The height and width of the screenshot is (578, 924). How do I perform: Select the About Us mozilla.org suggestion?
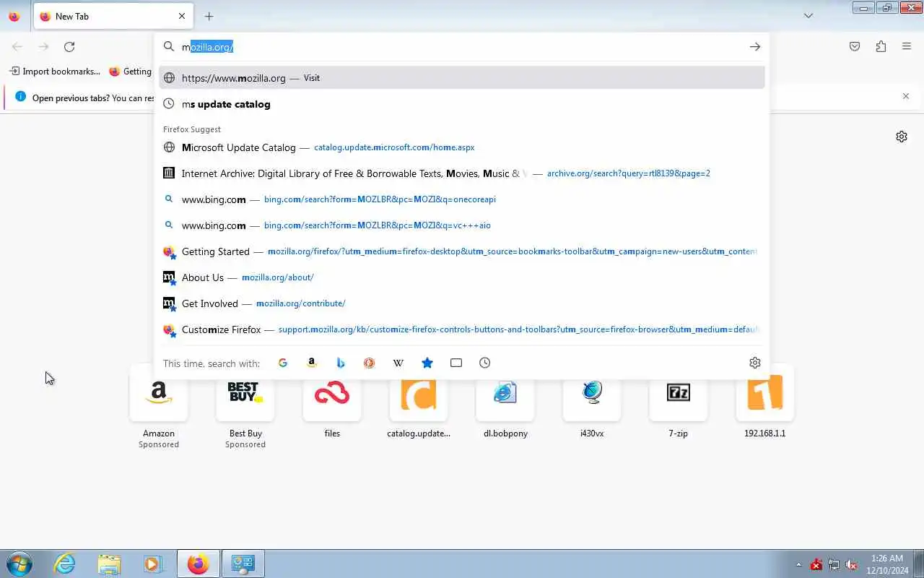coord(462,277)
